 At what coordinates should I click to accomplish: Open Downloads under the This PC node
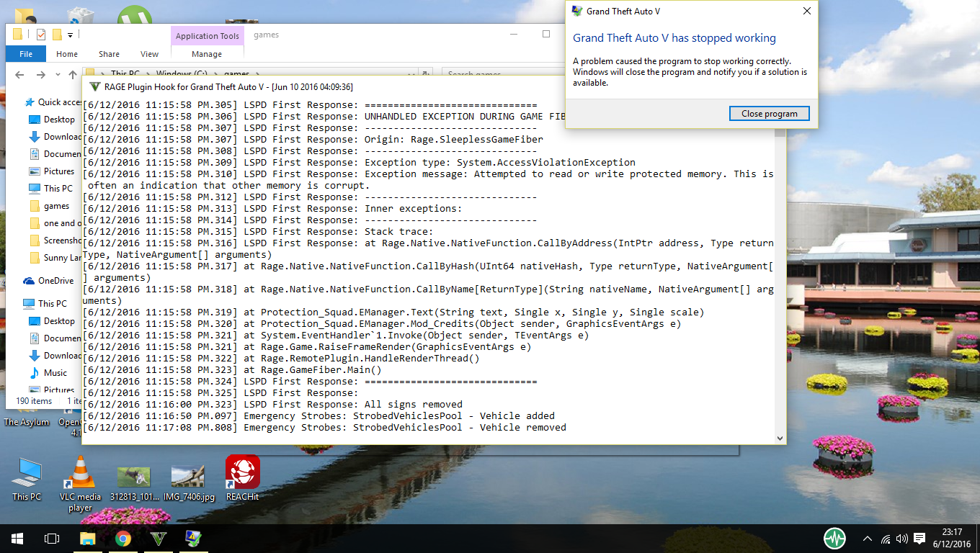55,356
